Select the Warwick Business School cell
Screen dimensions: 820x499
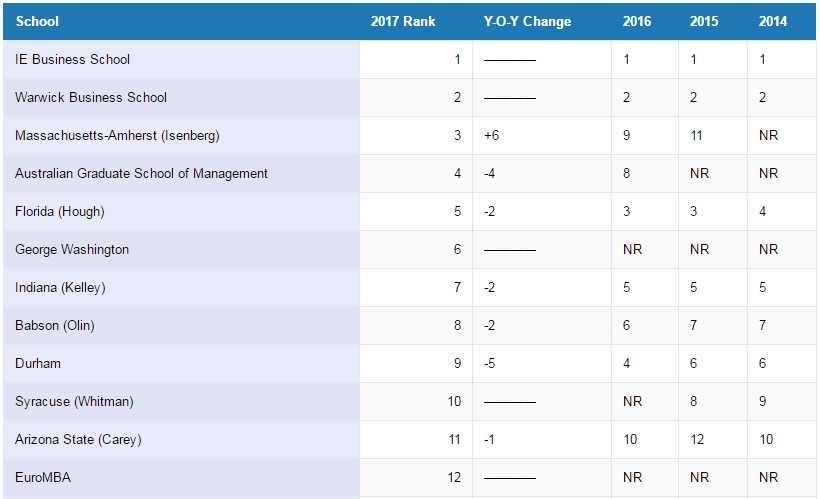181,97
